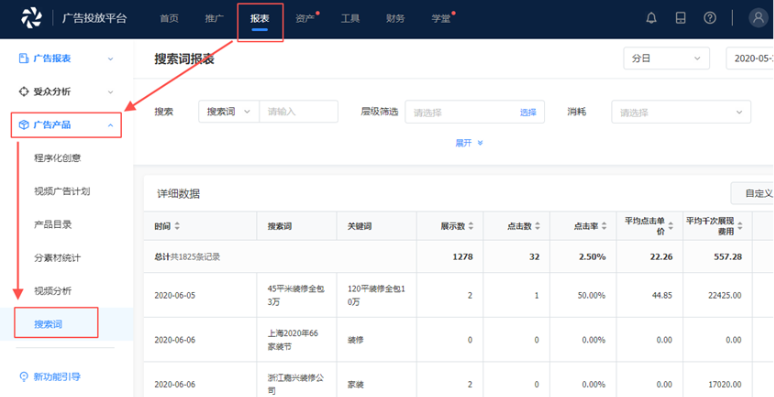The image size is (774, 397).
Task: Open 工具 in top navigation
Action: pos(350,19)
